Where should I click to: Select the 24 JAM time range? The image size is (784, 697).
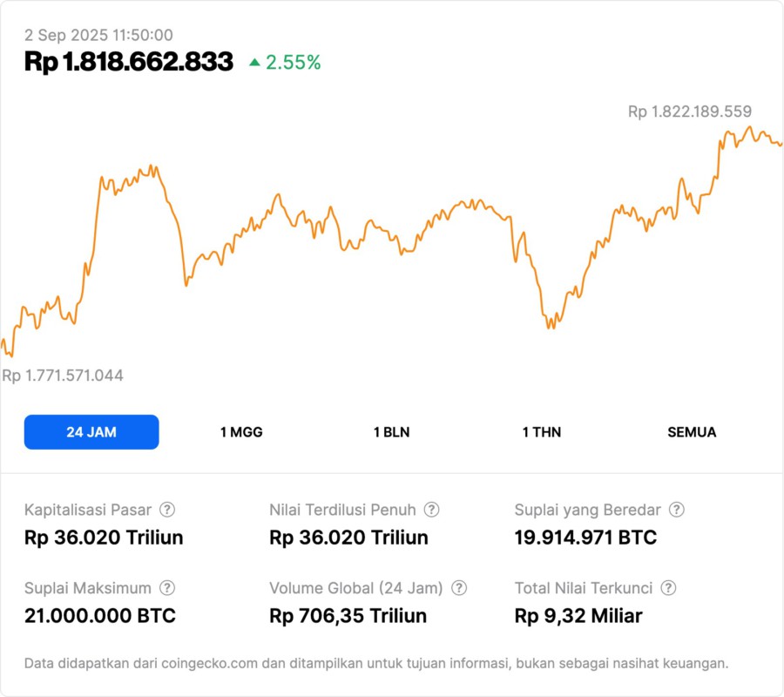pyautogui.click(x=91, y=432)
